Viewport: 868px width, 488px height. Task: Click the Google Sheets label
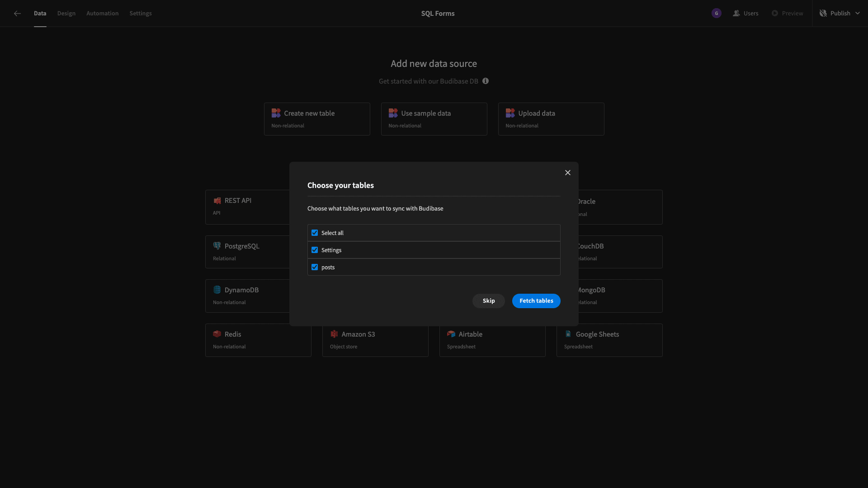[597, 334]
